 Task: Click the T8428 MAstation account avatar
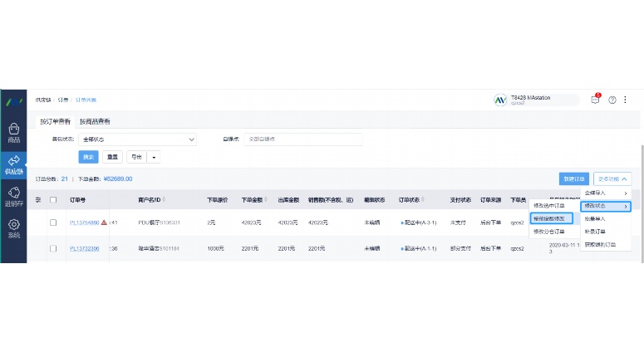tap(500, 100)
